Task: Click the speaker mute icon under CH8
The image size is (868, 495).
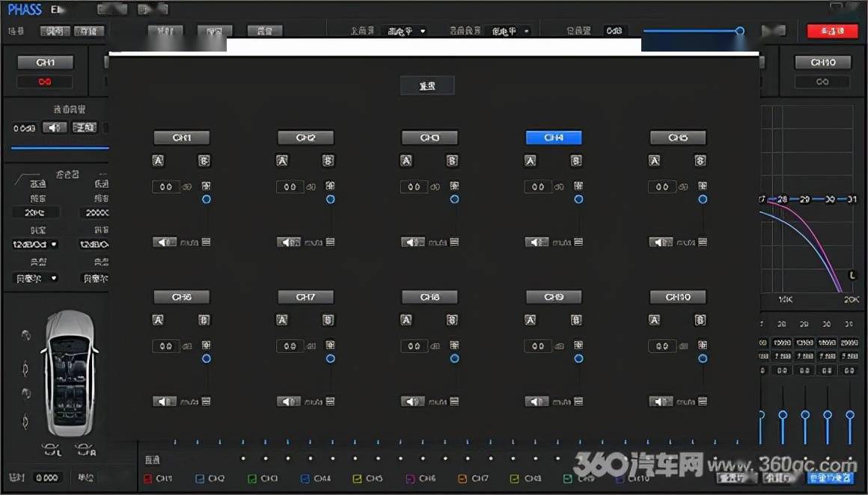Action: 412,401
